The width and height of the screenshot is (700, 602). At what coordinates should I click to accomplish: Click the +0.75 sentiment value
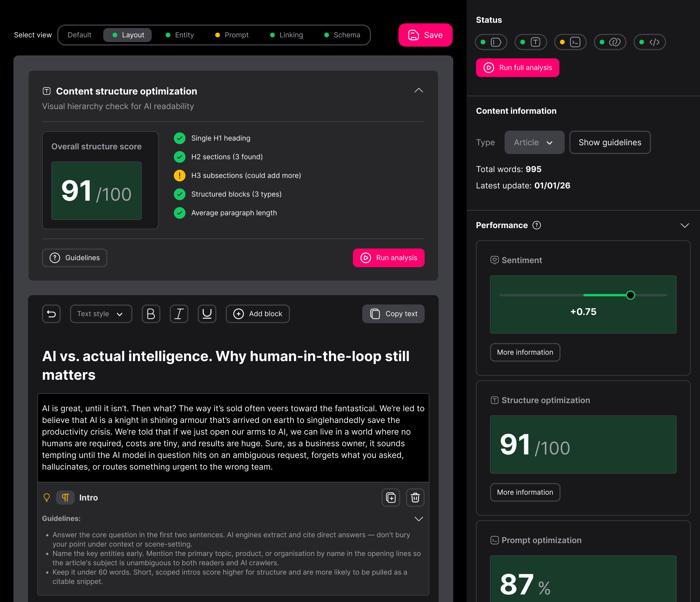(583, 312)
